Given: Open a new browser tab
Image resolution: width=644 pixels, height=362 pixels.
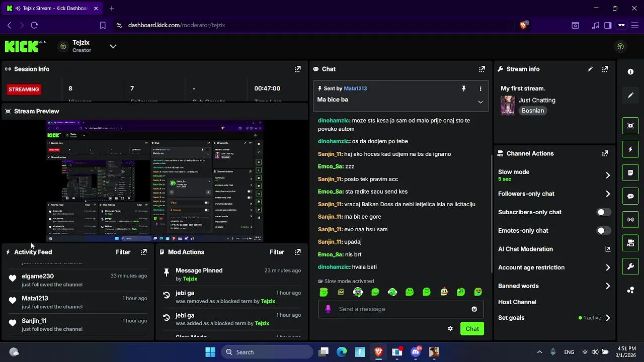Looking at the screenshot, I should click(112, 8).
